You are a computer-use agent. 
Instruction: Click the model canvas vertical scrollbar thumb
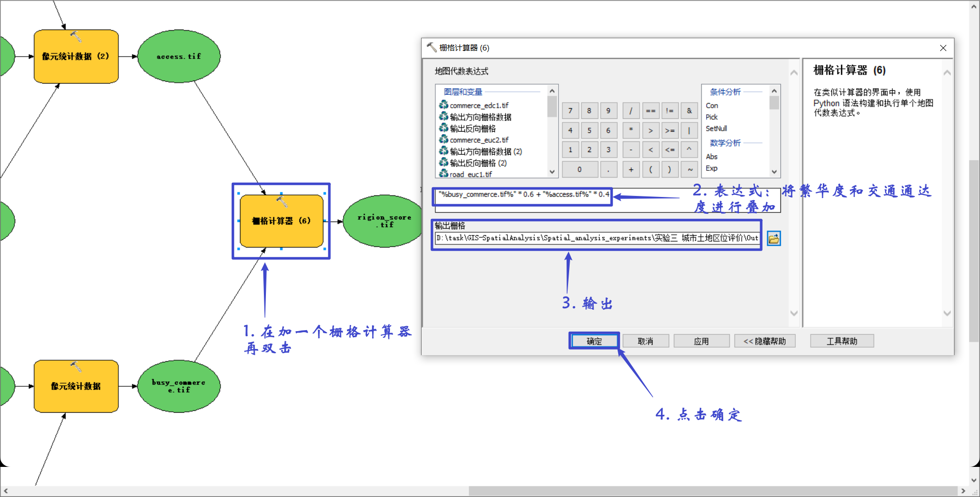(974, 251)
